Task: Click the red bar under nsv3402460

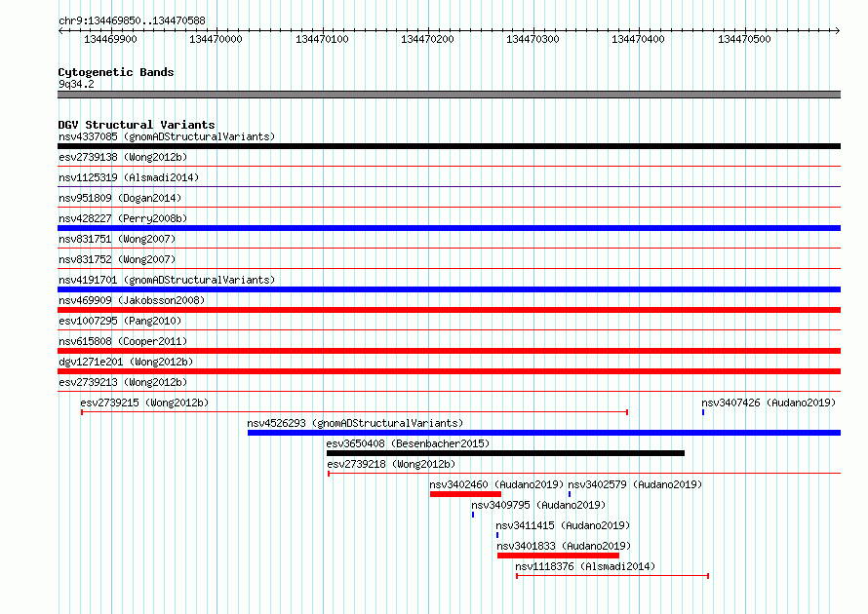Action: pos(465,494)
